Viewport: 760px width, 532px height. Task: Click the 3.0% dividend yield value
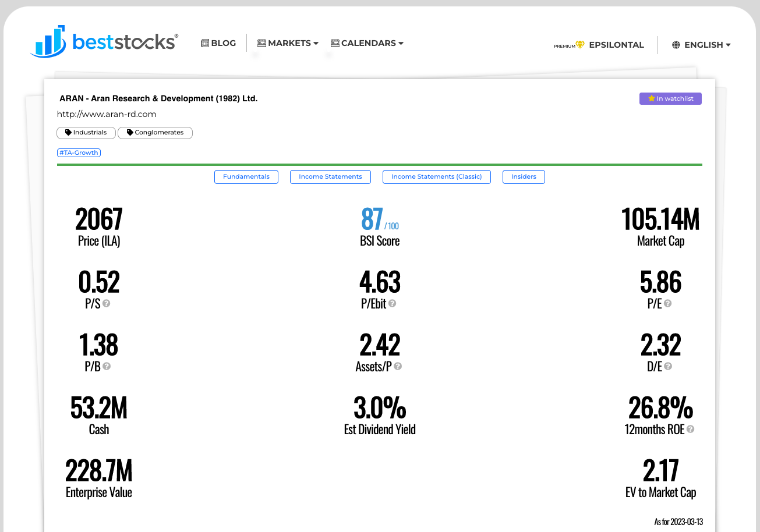380,408
